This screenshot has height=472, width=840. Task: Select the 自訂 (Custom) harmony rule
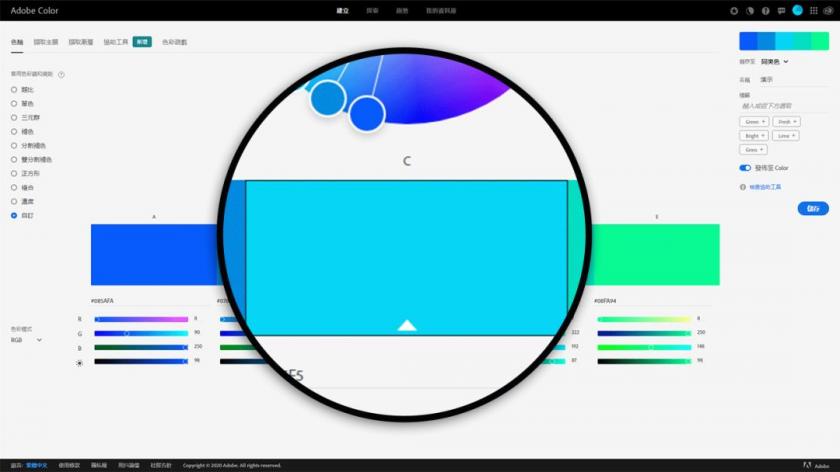click(14, 215)
